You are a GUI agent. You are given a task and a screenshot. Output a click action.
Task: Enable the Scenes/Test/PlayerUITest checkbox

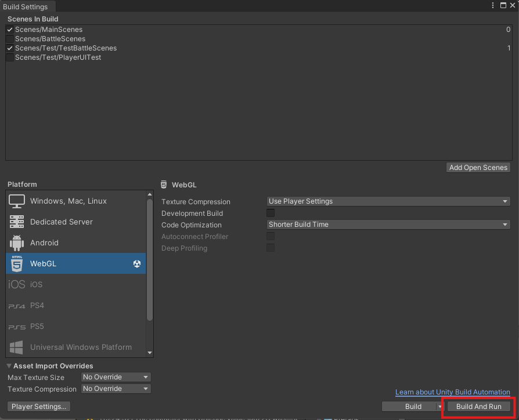pos(10,57)
